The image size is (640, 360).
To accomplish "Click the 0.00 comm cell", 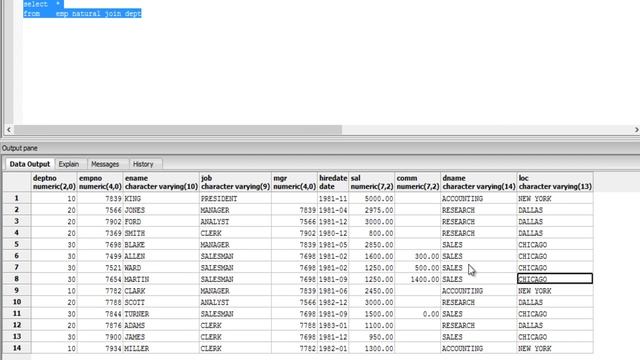I will (418, 314).
